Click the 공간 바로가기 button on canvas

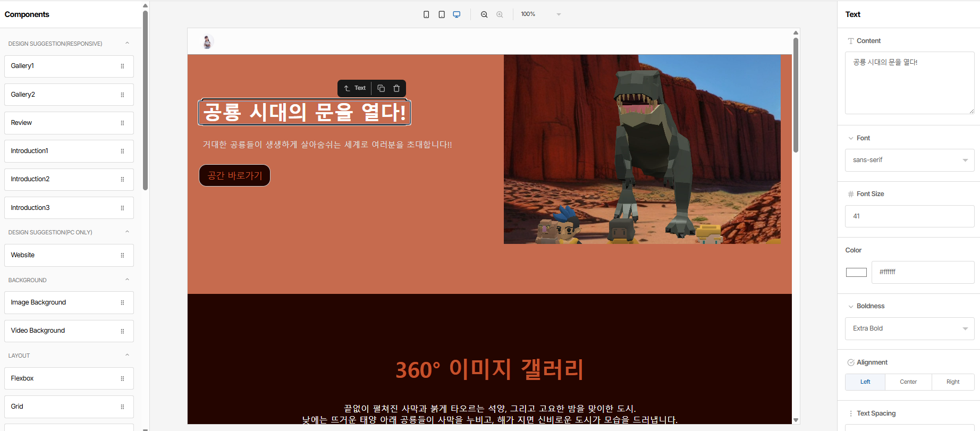tap(234, 175)
